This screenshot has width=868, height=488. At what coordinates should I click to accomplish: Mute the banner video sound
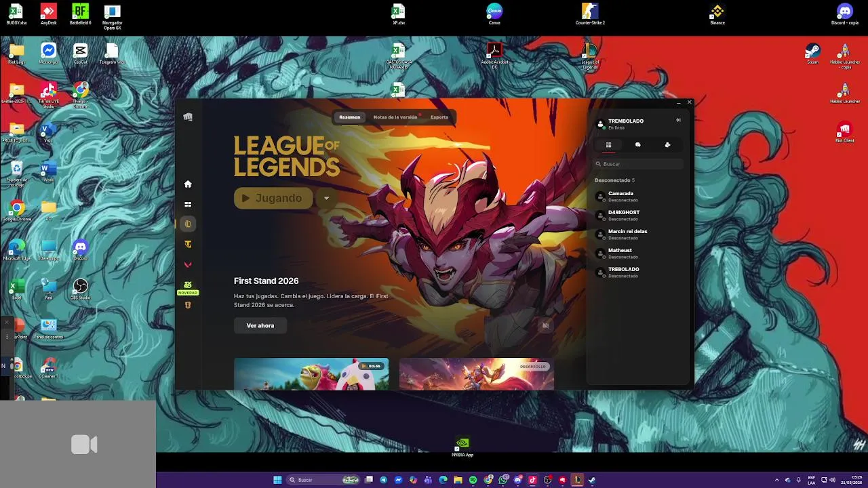coord(545,325)
